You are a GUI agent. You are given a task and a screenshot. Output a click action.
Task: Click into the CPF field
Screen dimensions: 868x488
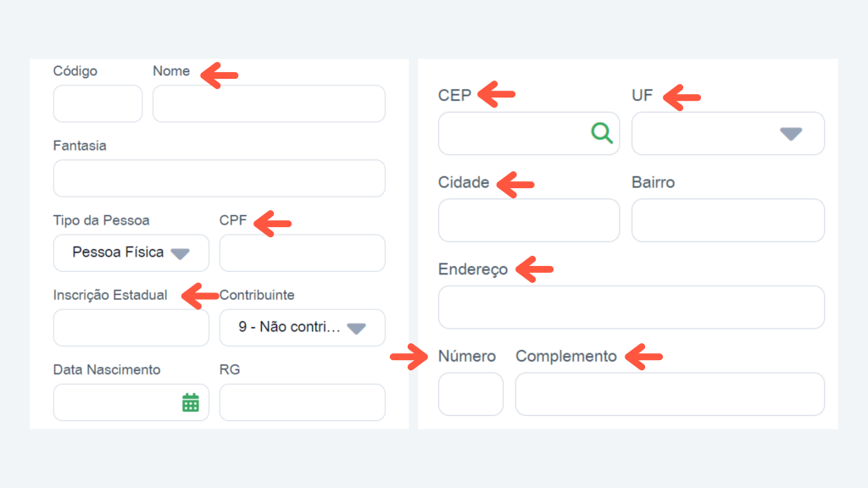coord(303,252)
